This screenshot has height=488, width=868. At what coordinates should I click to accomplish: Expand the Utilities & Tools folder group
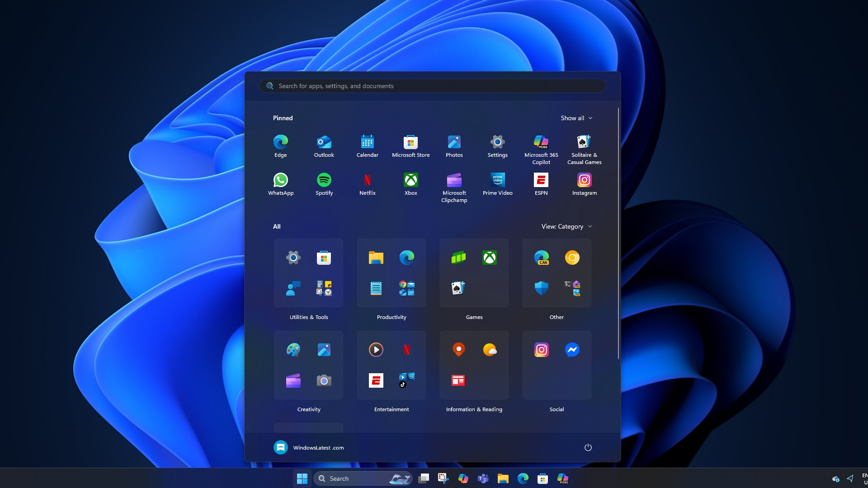pyautogui.click(x=324, y=288)
